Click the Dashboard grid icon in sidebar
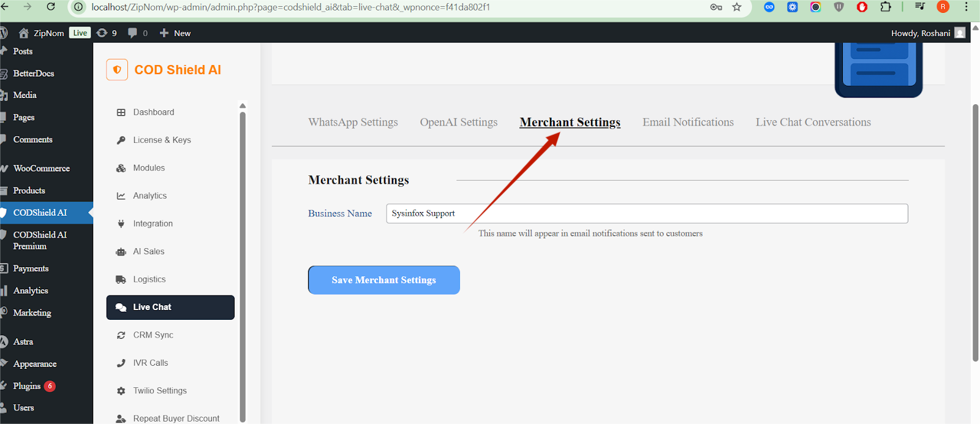The width and height of the screenshot is (980, 424). point(121,112)
